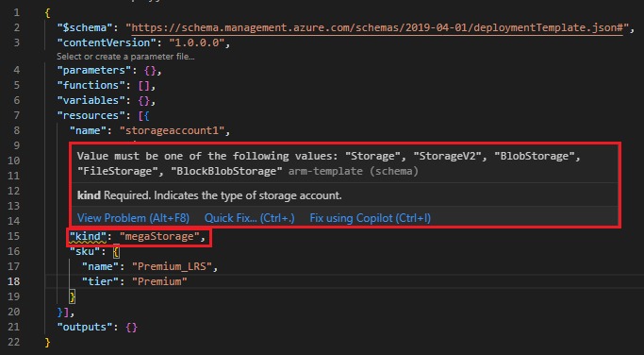Open the $schema URL link

click(x=377, y=27)
